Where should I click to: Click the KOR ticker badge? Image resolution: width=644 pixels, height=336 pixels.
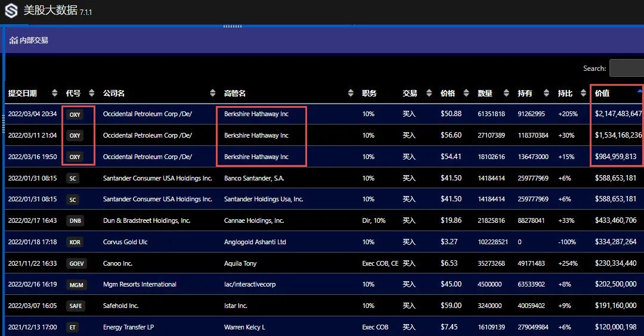pos(75,242)
